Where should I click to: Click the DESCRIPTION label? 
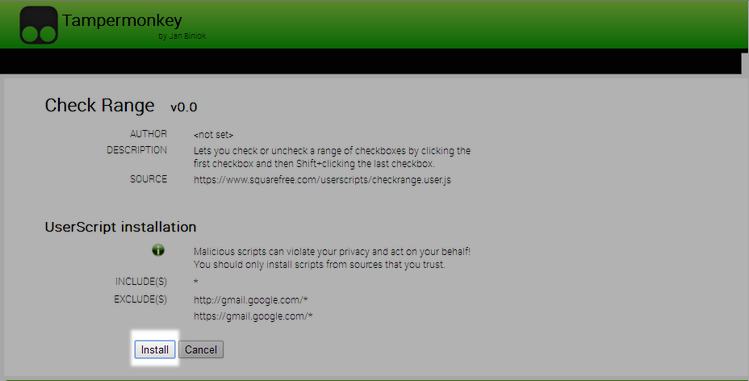(137, 150)
